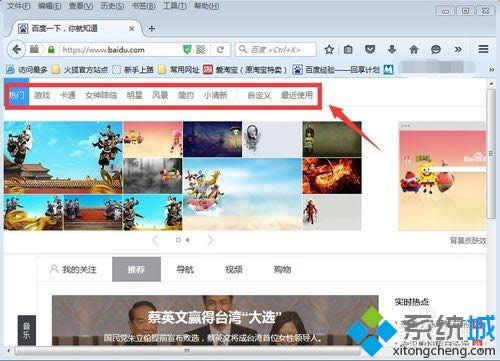
Task: Click the 推荐 tab
Action: 136,269
